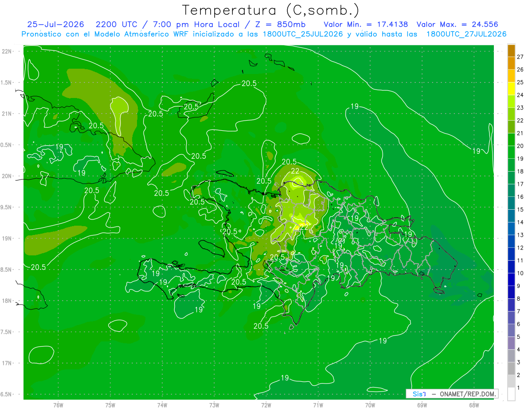This screenshot has width=532, height=411.
Task: Pick the orange swatch between 26 and 27
Action: pos(511,63)
